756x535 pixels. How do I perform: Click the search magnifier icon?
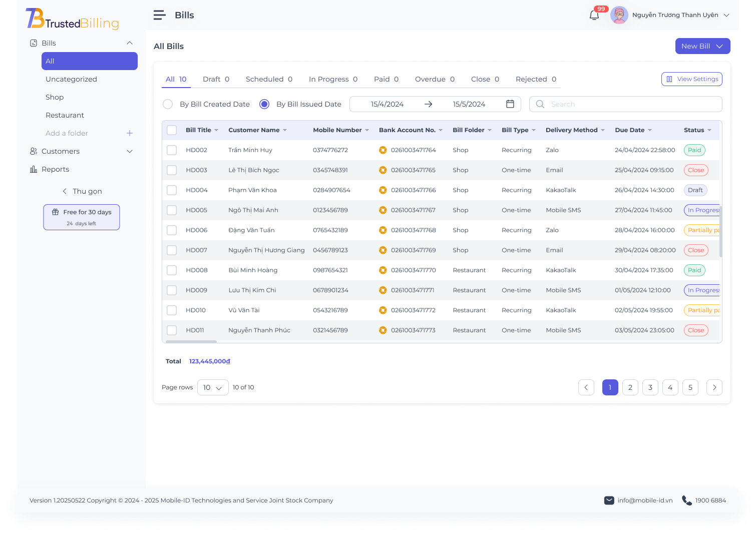pos(540,104)
